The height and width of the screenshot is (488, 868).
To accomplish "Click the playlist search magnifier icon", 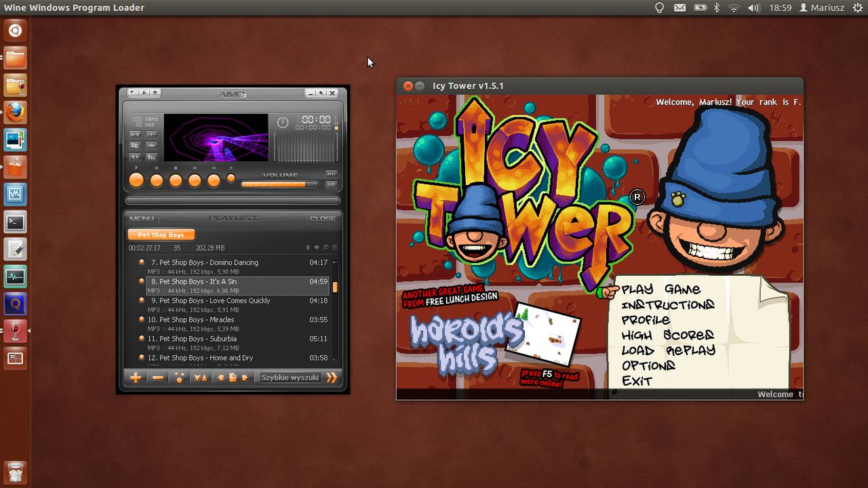I will 325,247.
